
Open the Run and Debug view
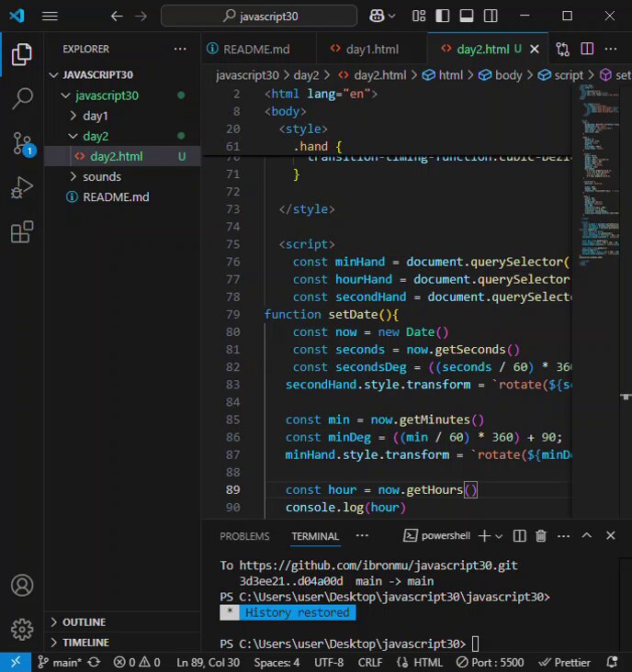[x=21, y=187]
